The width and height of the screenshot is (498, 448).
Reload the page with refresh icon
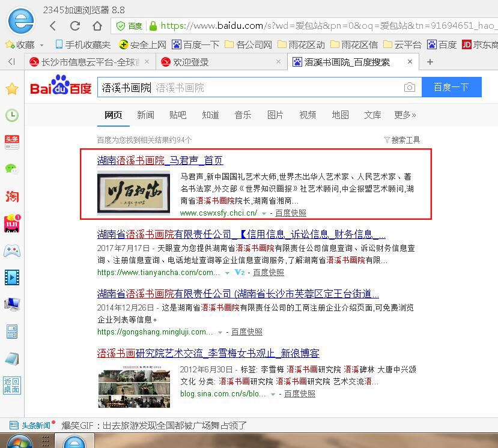[75, 26]
